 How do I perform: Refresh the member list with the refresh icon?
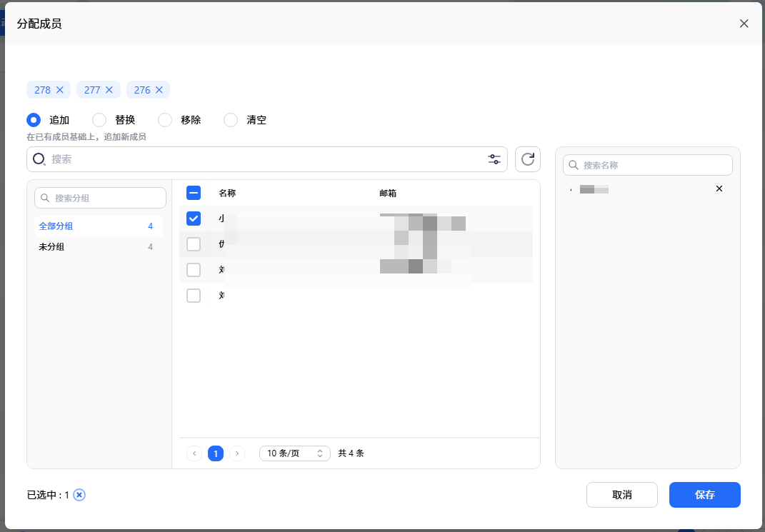[x=527, y=159]
